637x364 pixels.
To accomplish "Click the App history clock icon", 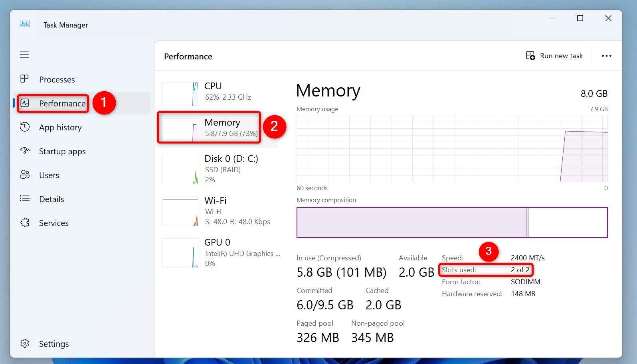I will pos(25,127).
